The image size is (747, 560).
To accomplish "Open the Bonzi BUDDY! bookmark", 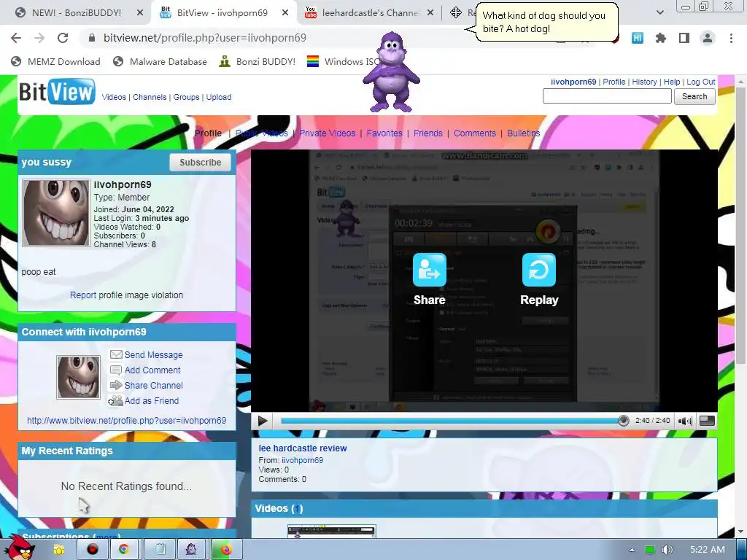I will point(258,61).
